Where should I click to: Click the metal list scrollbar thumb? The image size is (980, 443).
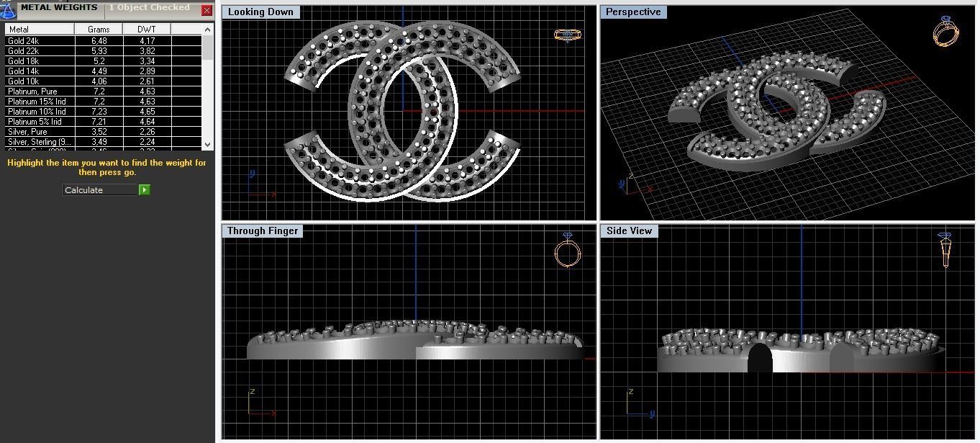pyautogui.click(x=208, y=48)
